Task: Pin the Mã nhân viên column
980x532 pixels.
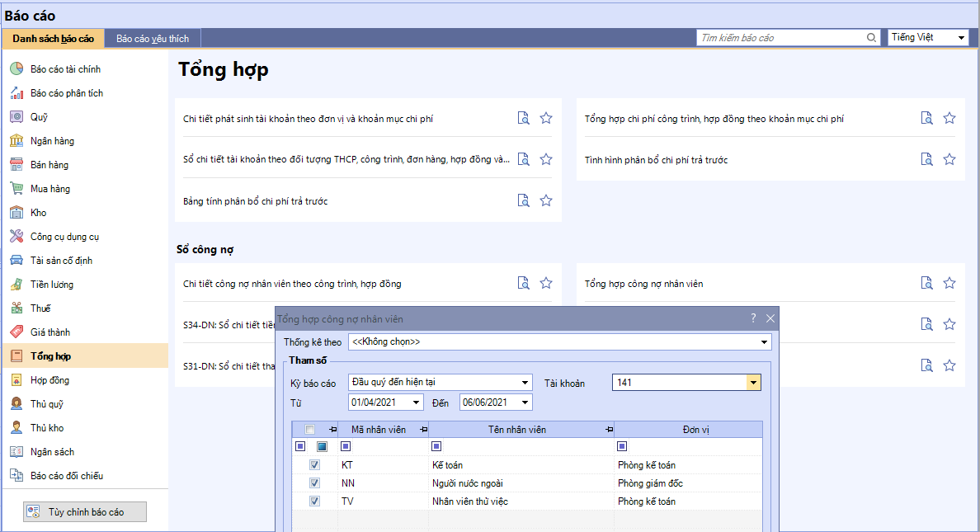Action: (424, 430)
